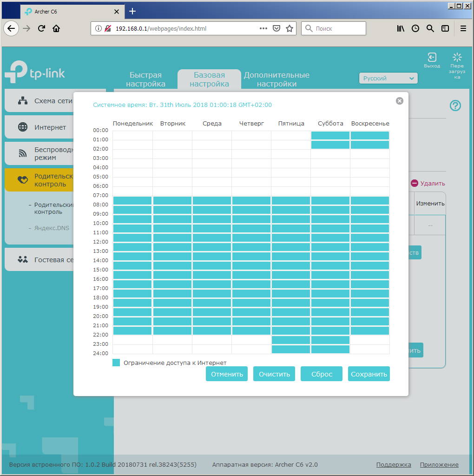Image resolution: width=474 pixels, height=476 pixels.
Task: Click the help question mark icon
Action: [x=455, y=106]
